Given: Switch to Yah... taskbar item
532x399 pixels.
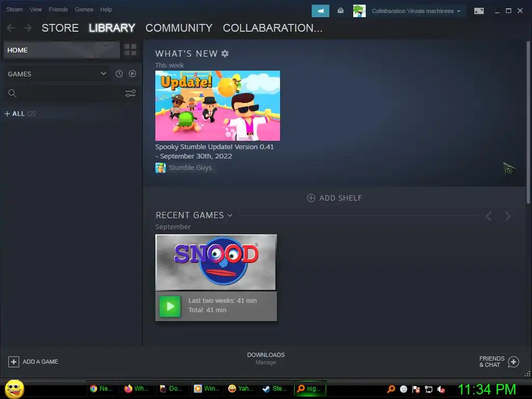Looking at the screenshot, I should (x=241, y=389).
